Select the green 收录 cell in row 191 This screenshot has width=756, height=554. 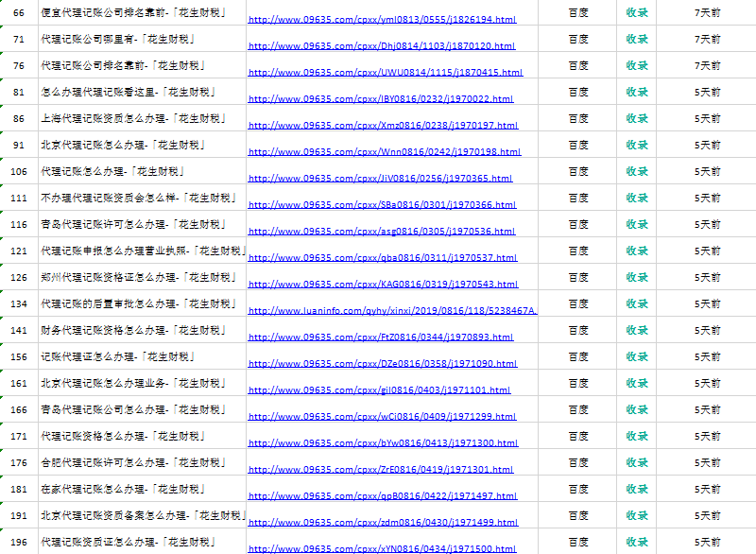click(636, 516)
